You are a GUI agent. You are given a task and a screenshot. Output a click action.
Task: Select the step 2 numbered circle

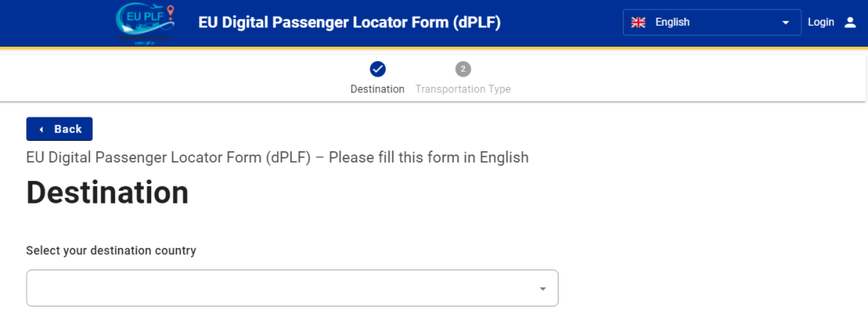click(464, 69)
